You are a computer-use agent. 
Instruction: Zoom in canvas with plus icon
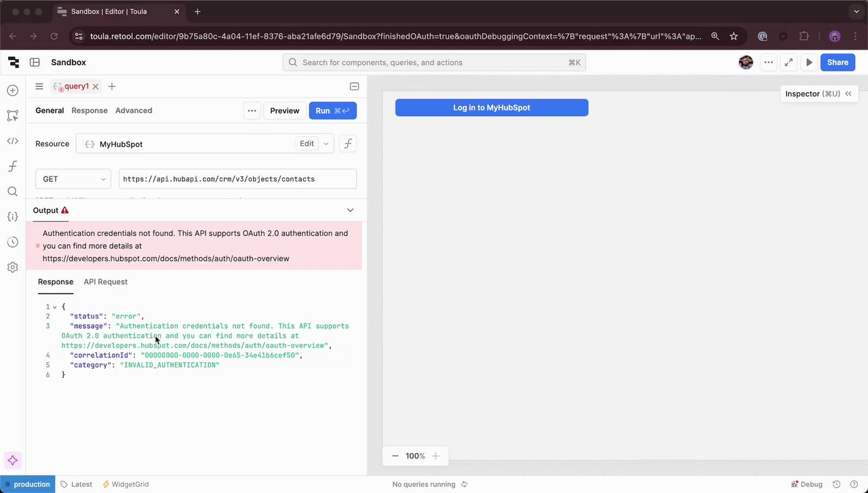click(x=436, y=456)
